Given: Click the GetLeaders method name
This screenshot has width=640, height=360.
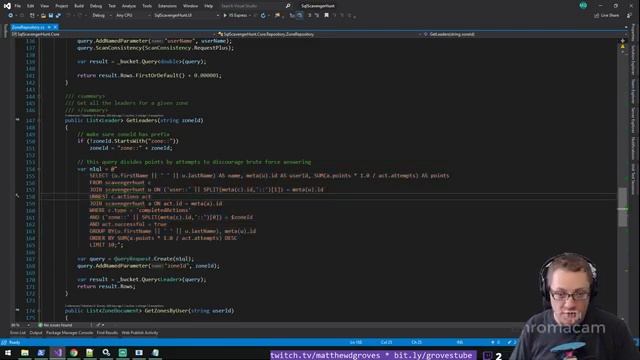Looking at the screenshot, I should coord(141,120).
